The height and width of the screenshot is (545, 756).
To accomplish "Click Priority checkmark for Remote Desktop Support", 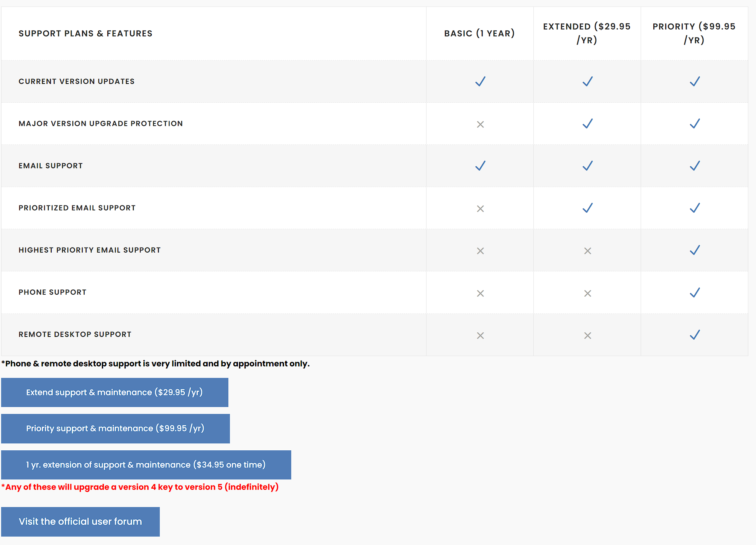I will (695, 335).
